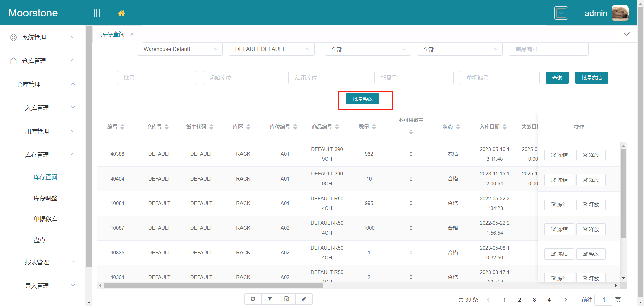This screenshot has width=644, height=306.
Task: Click the refresh table data icon
Action: tap(253, 299)
